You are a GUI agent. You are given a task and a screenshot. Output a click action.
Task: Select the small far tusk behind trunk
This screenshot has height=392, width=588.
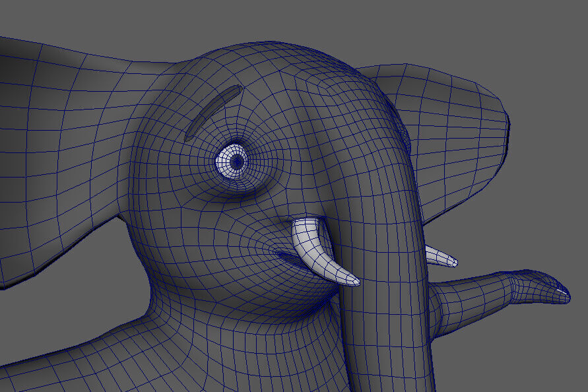click(x=441, y=257)
